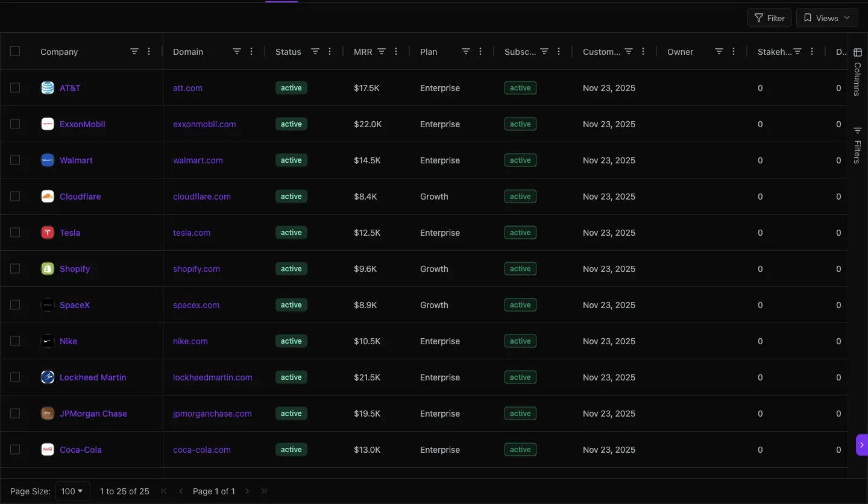
Task: Sort by the Company column header
Action: 59,52
